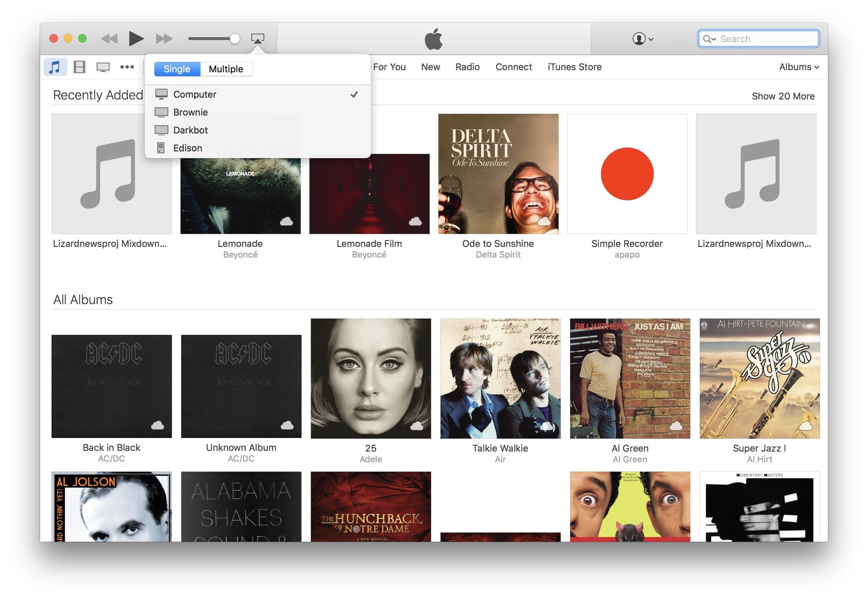Image resolution: width=868 pixels, height=599 pixels.
Task: Click the Lemonade album title
Action: pyautogui.click(x=240, y=244)
